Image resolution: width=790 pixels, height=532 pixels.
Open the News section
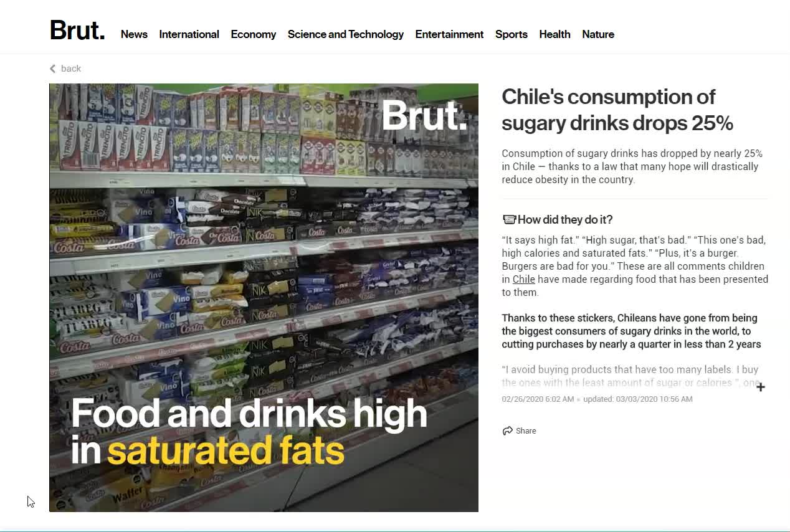(x=134, y=34)
